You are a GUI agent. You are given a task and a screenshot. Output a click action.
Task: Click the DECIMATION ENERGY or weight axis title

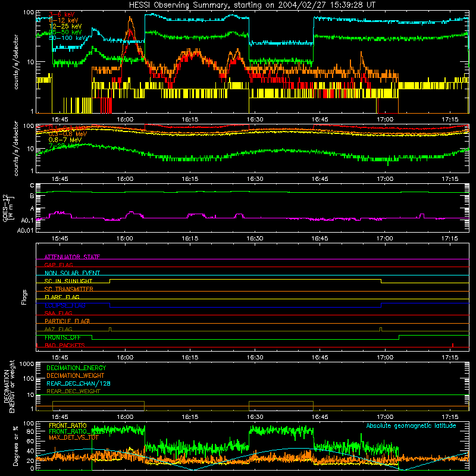[9, 387]
